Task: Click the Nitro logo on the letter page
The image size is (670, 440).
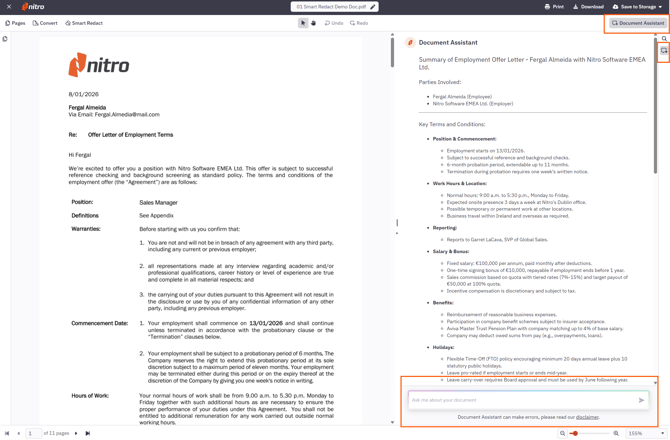Action: 99,65
